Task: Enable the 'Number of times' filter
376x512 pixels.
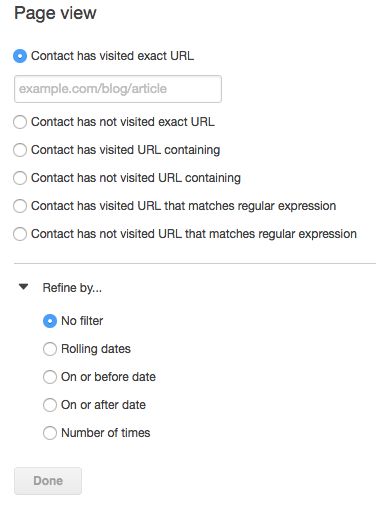Action: 50,433
